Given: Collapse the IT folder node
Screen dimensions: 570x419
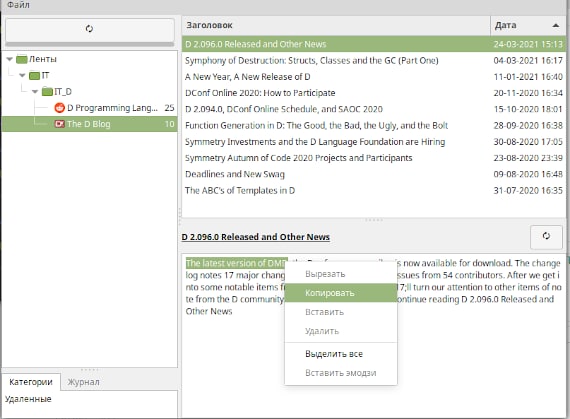Looking at the screenshot, I should pyautogui.click(x=23, y=76).
